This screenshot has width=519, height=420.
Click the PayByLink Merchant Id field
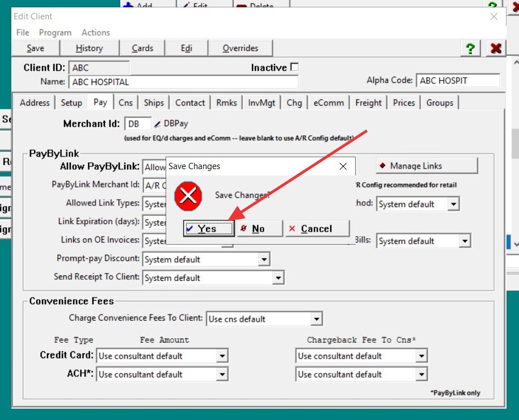pyautogui.click(x=154, y=186)
